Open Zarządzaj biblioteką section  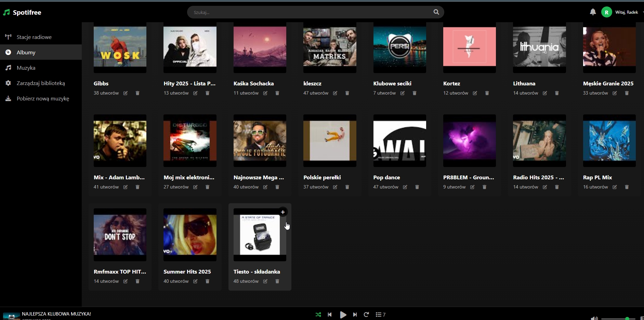[x=41, y=83]
